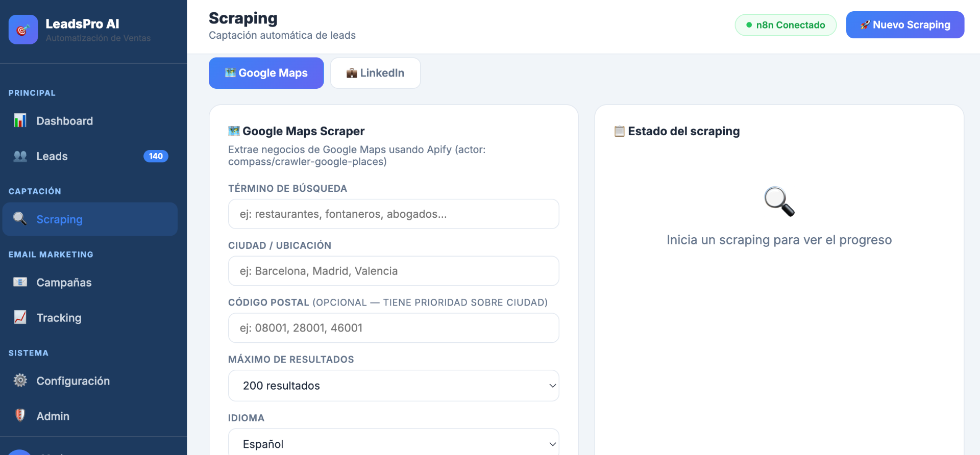Viewport: 980px width, 455px height.
Task: Open the Leads section
Action: pos(90,156)
